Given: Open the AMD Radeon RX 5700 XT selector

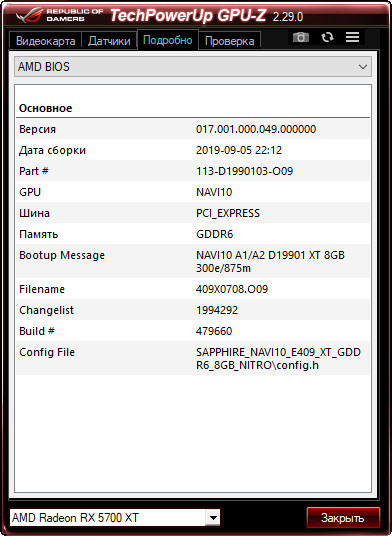Looking at the screenshot, I should (115, 518).
